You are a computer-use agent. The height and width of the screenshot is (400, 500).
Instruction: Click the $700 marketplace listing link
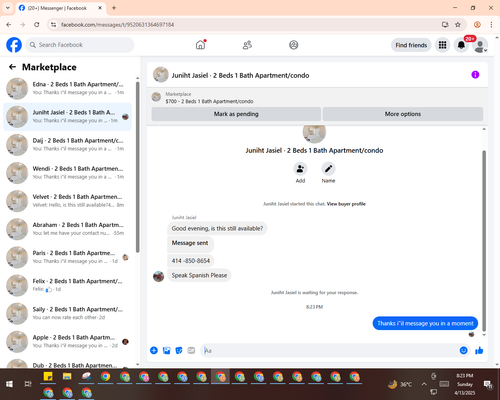209,101
